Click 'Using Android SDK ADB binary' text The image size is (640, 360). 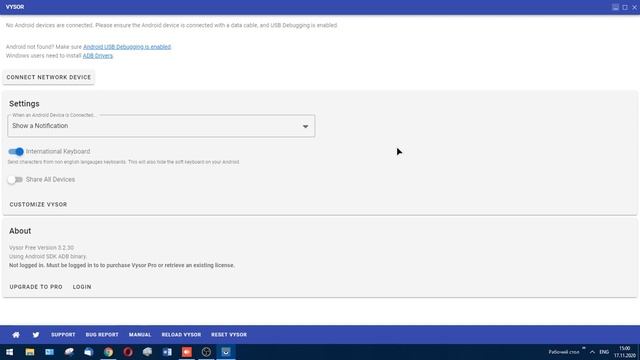[x=48, y=256]
